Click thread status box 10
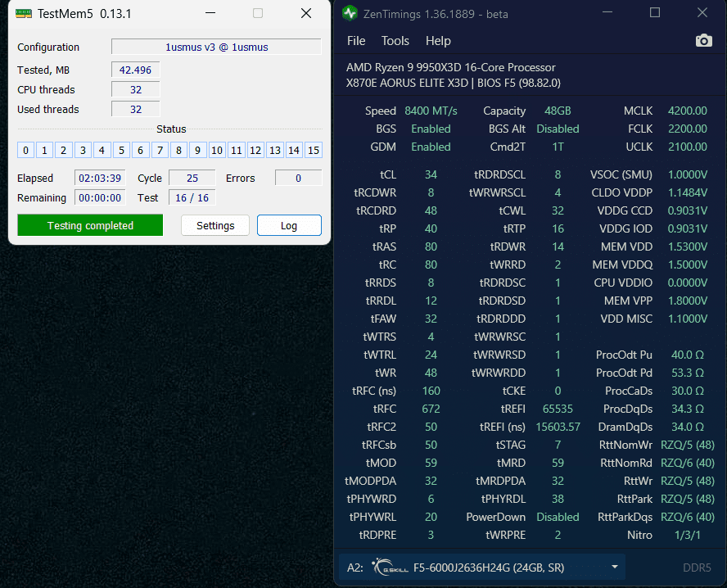 click(x=217, y=150)
